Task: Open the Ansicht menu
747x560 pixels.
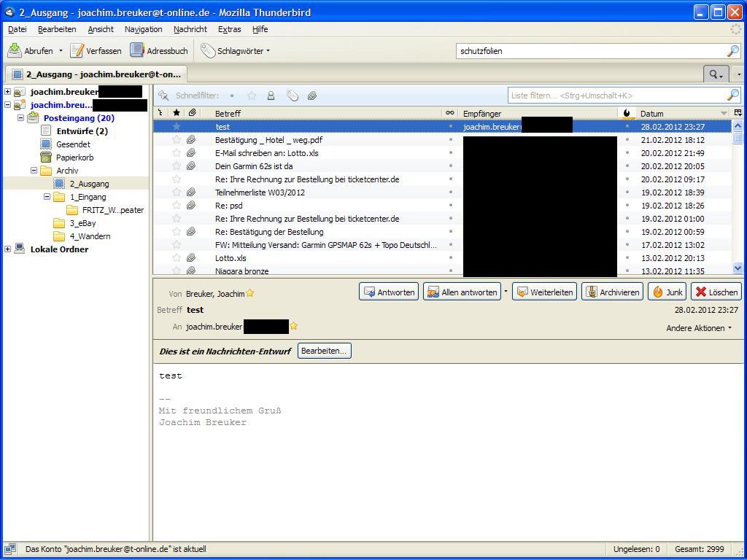Action: coord(101,29)
